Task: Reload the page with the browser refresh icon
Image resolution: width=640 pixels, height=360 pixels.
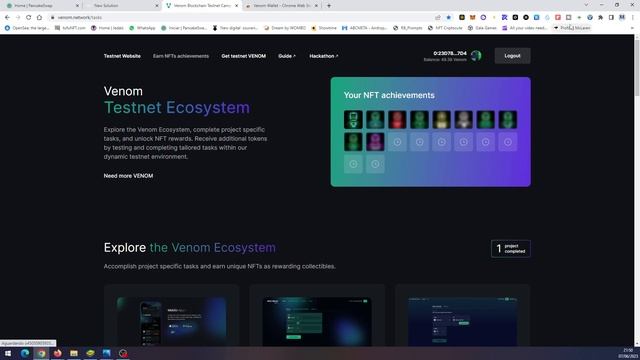Action: (x=29, y=18)
